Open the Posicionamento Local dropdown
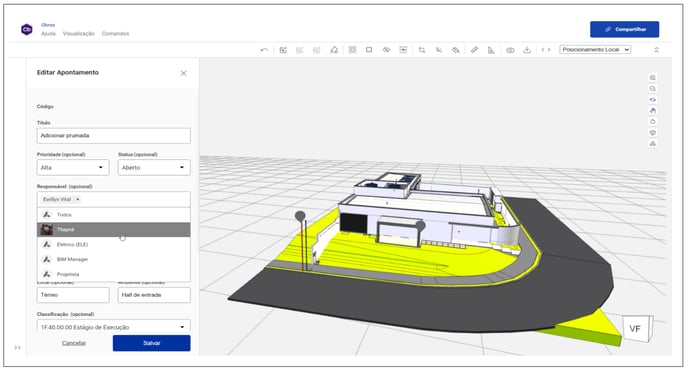 (595, 50)
